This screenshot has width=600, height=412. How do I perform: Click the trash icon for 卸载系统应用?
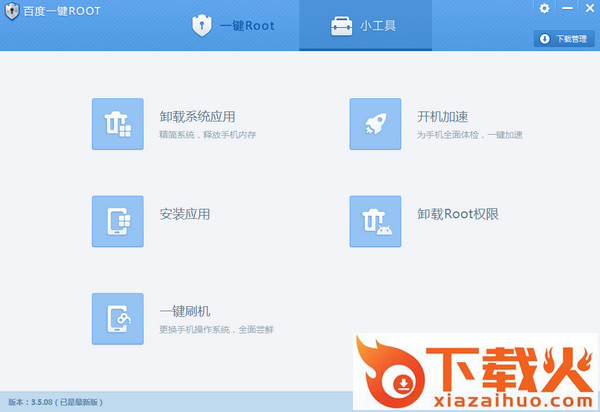117,124
